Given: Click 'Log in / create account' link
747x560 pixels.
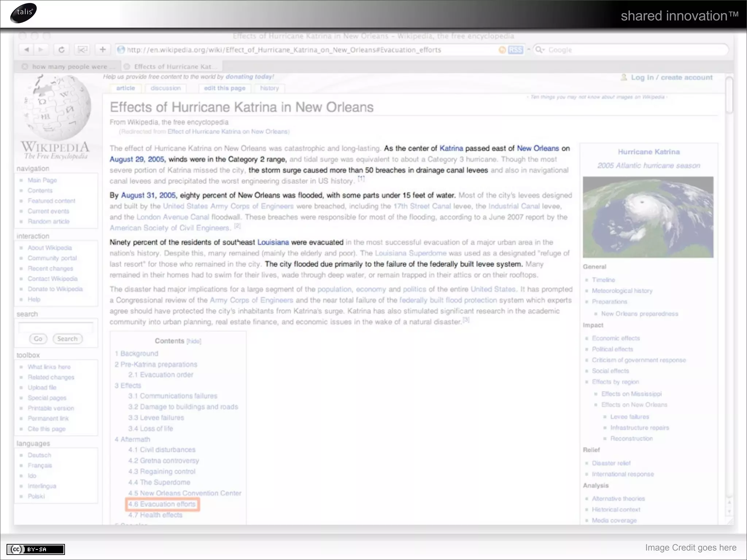Looking at the screenshot, I should coord(671,77).
